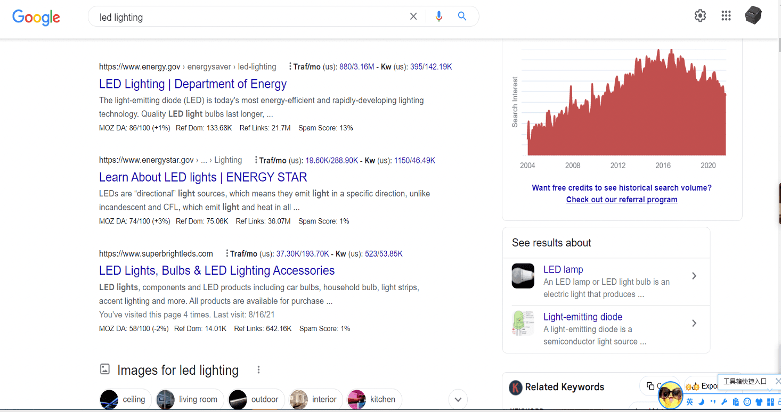Open the Google apps grid
Viewport: 782px width, 412px height.
pyautogui.click(x=726, y=15)
